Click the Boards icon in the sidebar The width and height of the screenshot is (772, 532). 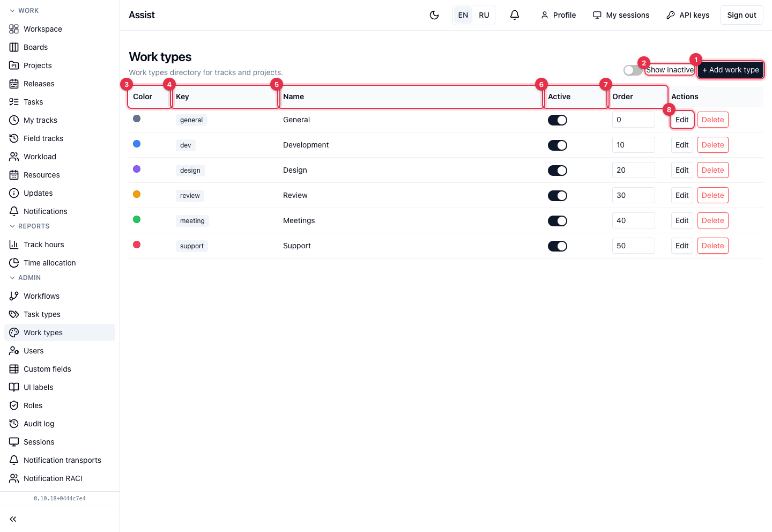pos(14,47)
